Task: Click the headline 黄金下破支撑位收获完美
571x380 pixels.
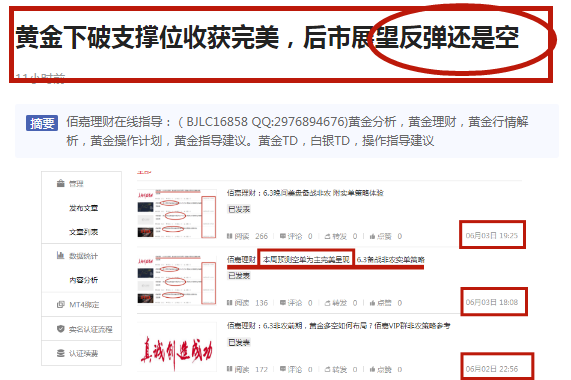Action: click(147, 37)
